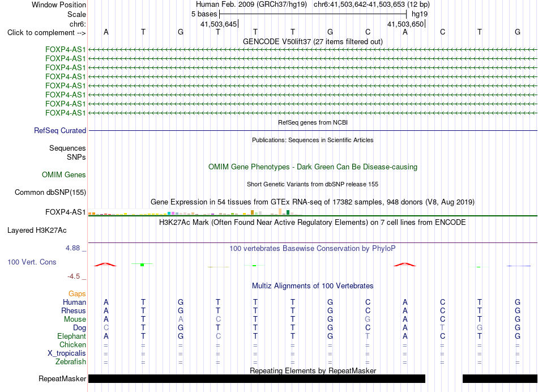The image size is (538, 392).
Task: Click the faded mismatch A in the Mouse row
Action: tap(181, 319)
